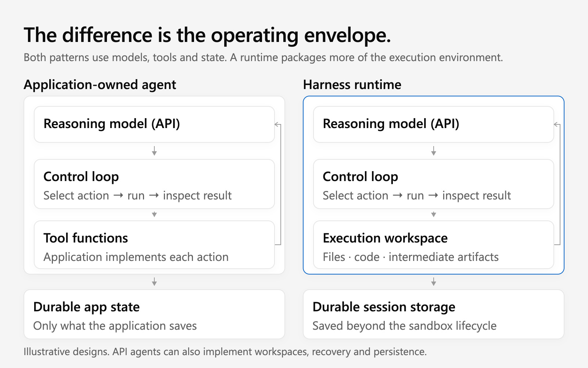This screenshot has height=368, width=588.
Task: Click "Files · code · intermediate artifacts" text
Action: coord(410,257)
